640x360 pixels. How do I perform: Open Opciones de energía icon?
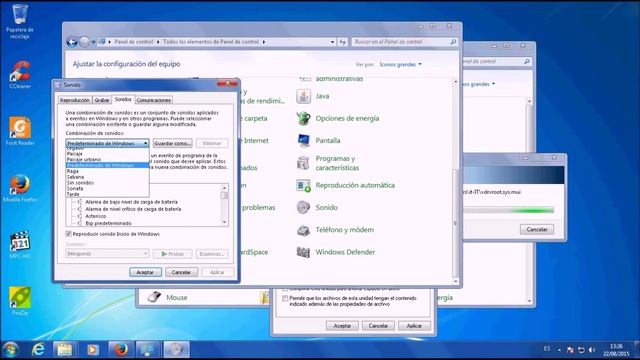tap(303, 118)
